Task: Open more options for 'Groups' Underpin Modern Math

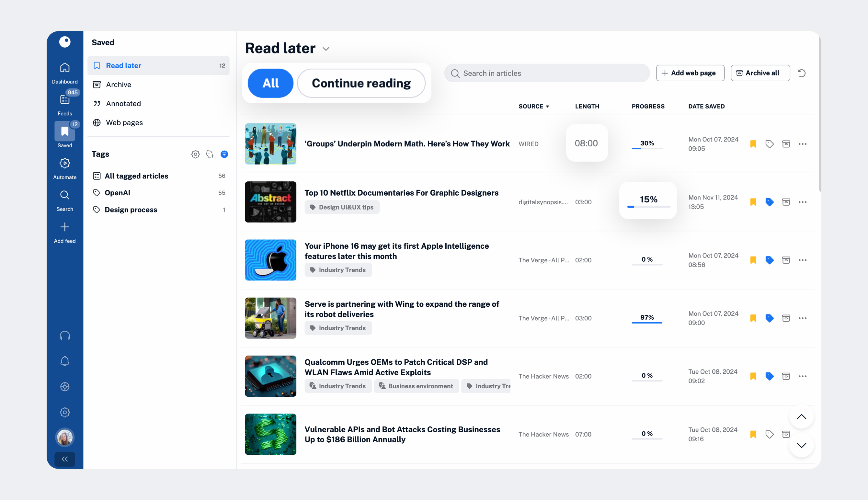Action: [x=803, y=144]
